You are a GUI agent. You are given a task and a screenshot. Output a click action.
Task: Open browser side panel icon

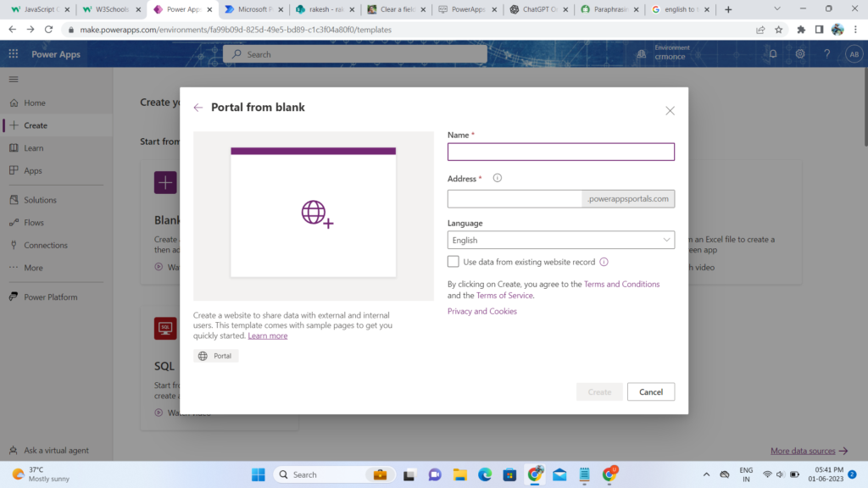[x=820, y=30]
